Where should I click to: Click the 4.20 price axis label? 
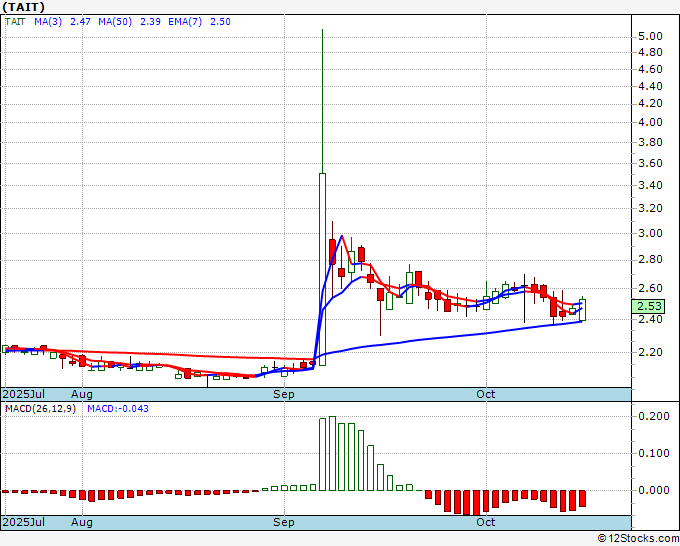[x=651, y=103]
